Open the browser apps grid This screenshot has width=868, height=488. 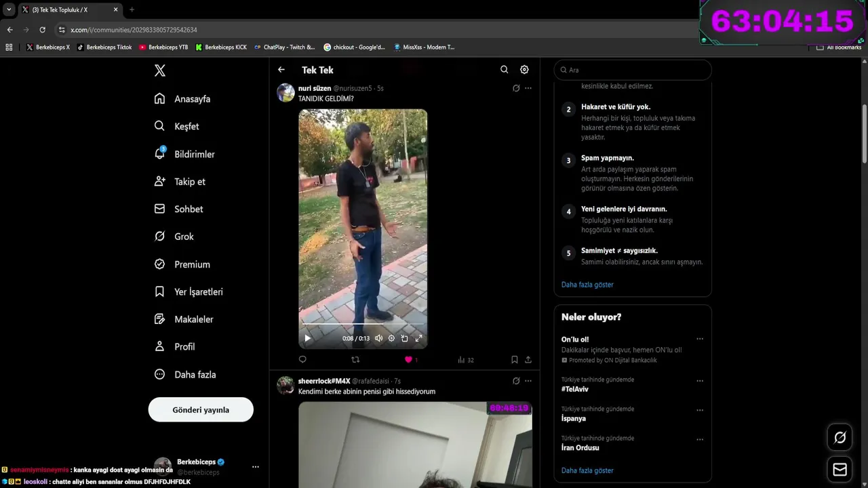point(9,47)
